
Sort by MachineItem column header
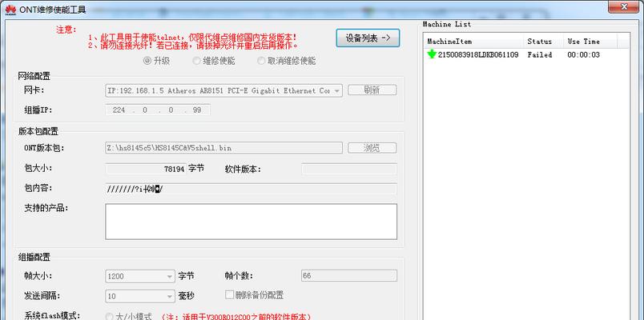point(473,42)
